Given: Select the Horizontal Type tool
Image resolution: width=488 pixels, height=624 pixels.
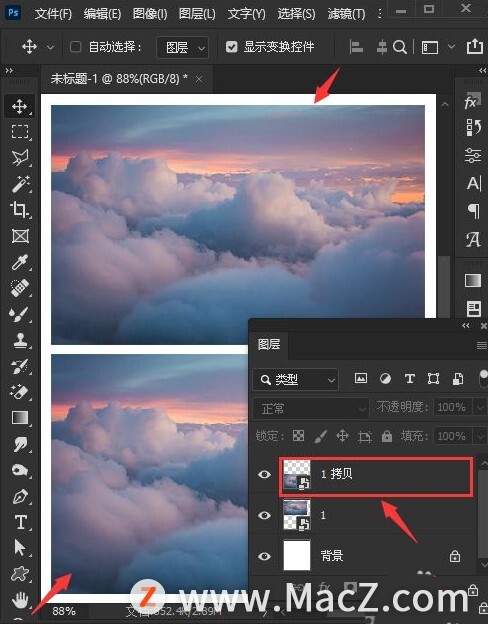Looking at the screenshot, I should [x=20, y=522].
